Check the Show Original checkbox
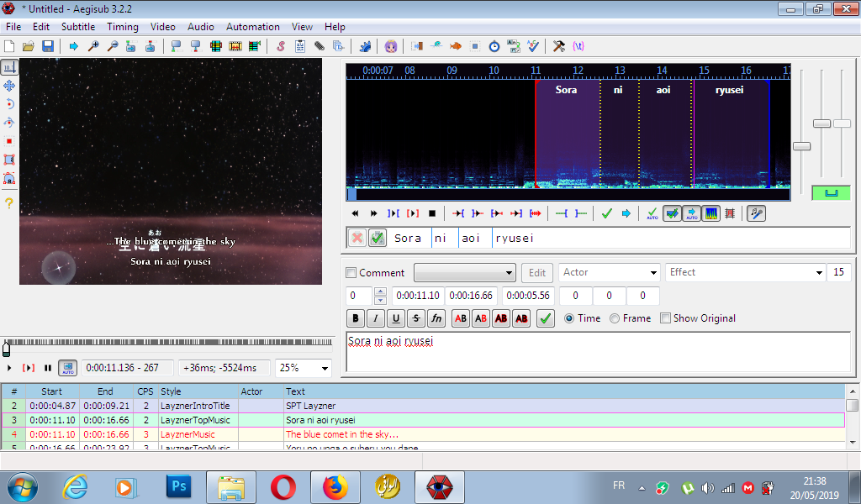Image resolution: width=861 pixels, height=504 pixels. click(666, 318)
